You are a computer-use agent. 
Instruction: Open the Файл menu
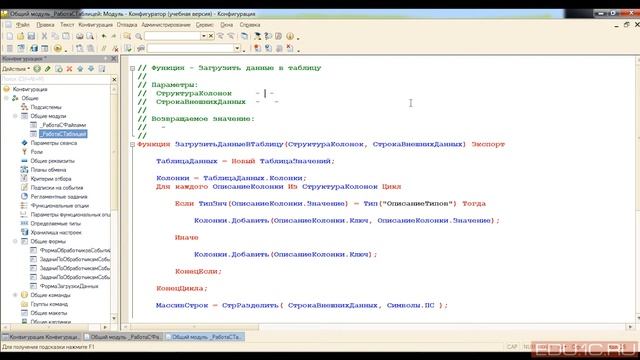[22, 25]
